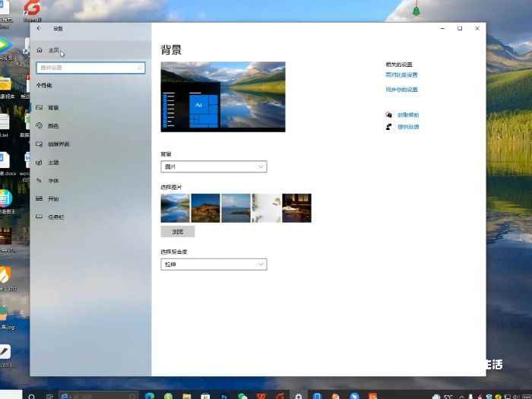The width and height of the screenshot is (532, 399).
Task: Choose the lake reflection picture thumbnail
Action: click(175, 208)
